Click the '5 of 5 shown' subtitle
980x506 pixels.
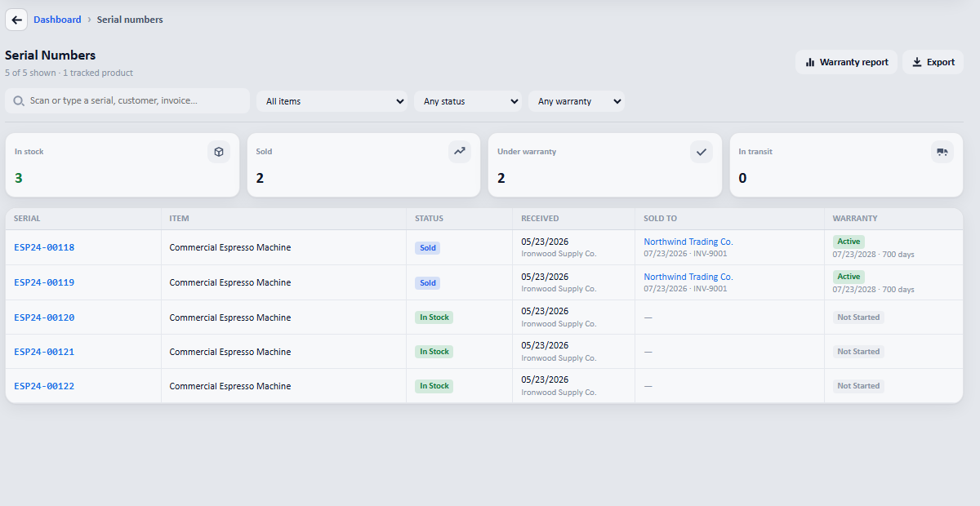[x=30, y=73]
